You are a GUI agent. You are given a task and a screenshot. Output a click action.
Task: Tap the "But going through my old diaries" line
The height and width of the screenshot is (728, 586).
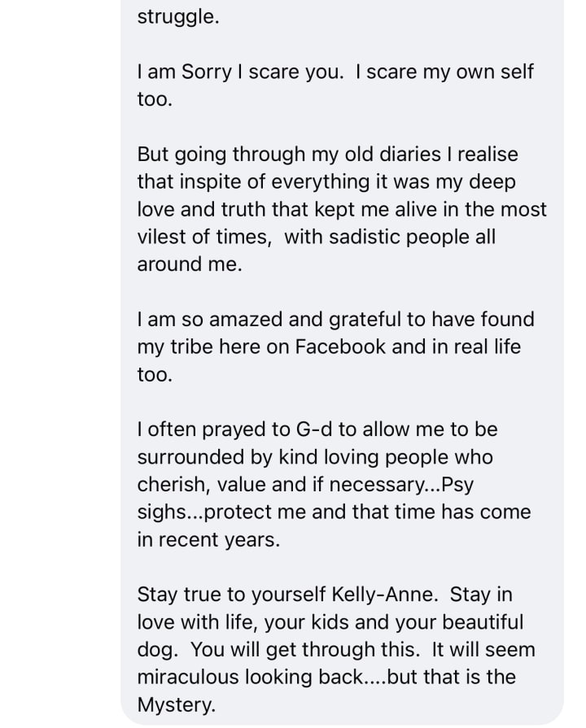tap(327, 155)
